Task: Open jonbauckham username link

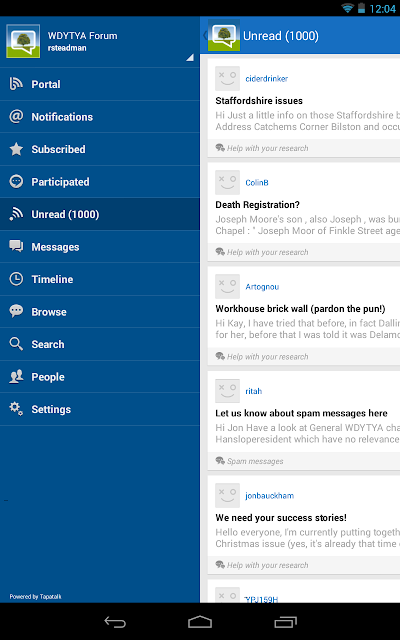Action: [269, 496]
